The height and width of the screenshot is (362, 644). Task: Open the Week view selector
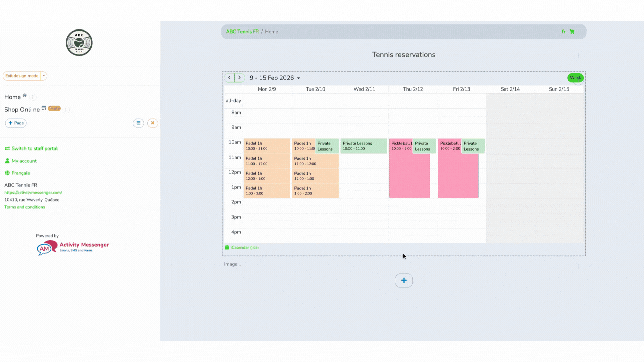coord(575,78)
